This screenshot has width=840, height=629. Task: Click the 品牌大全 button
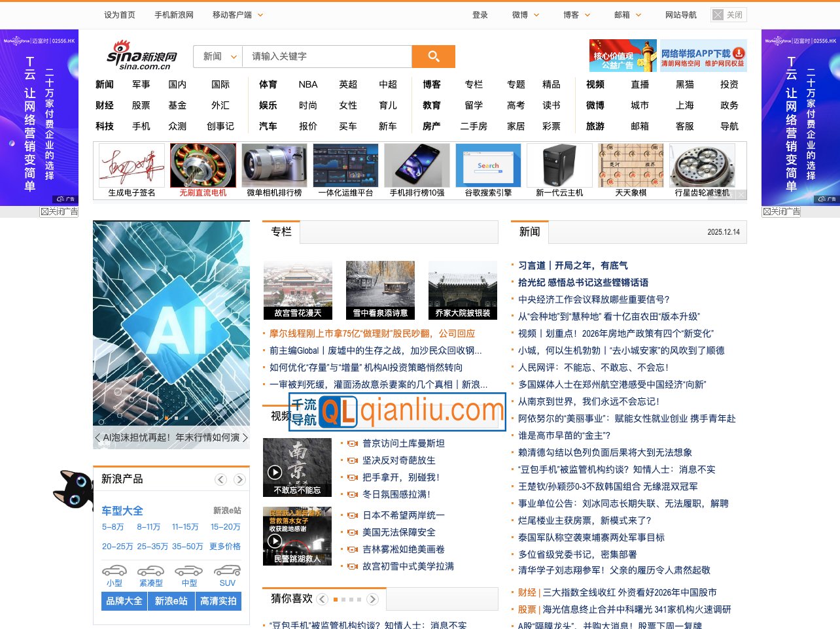(124, 602)
